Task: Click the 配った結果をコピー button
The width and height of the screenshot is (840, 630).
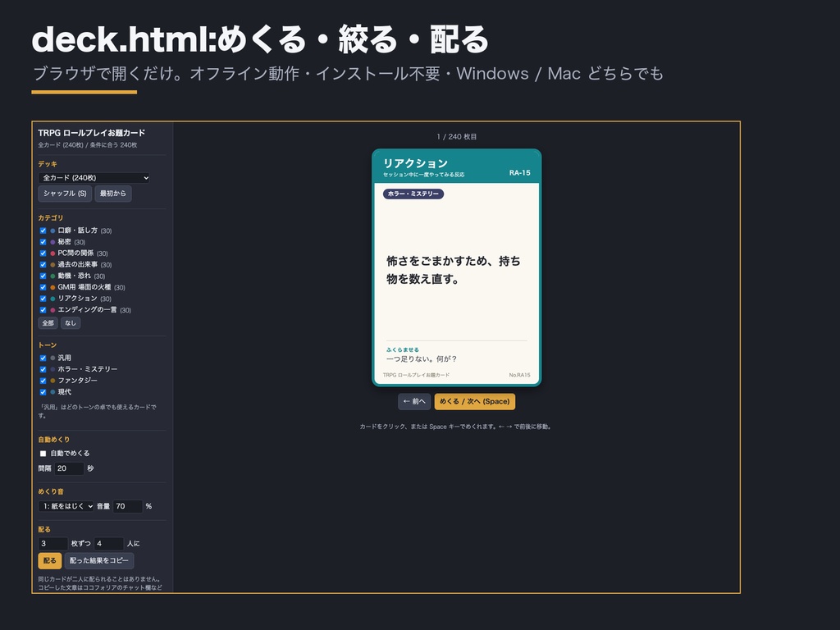Action: point(99,560)
